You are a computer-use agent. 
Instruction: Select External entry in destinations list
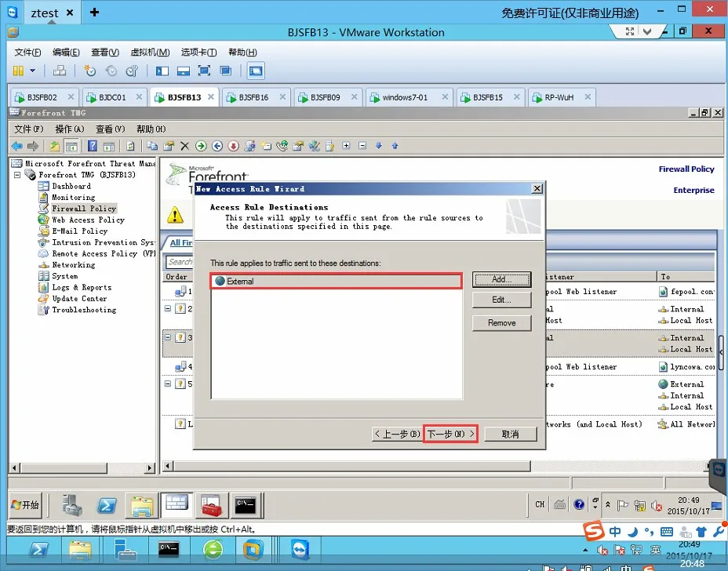point(336,282)
